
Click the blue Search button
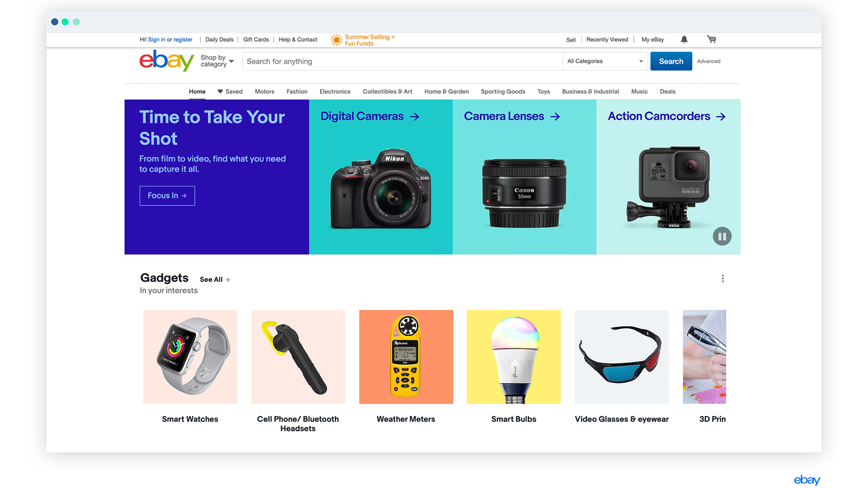click(x=671, y=61)
